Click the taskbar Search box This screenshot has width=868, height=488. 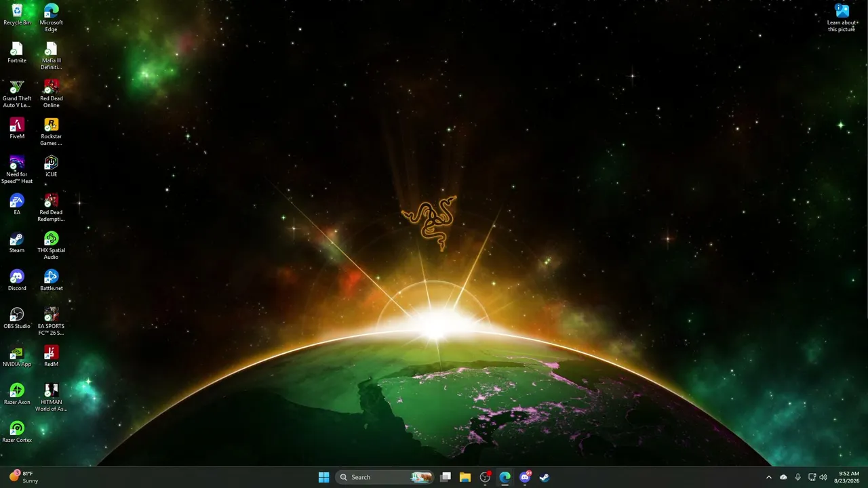(x=384, y=477)
